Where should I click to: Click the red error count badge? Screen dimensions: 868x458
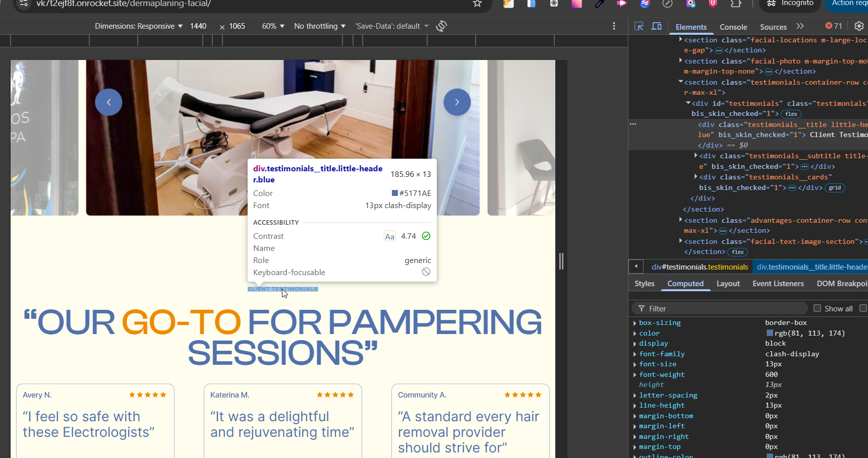pos(834,26)
